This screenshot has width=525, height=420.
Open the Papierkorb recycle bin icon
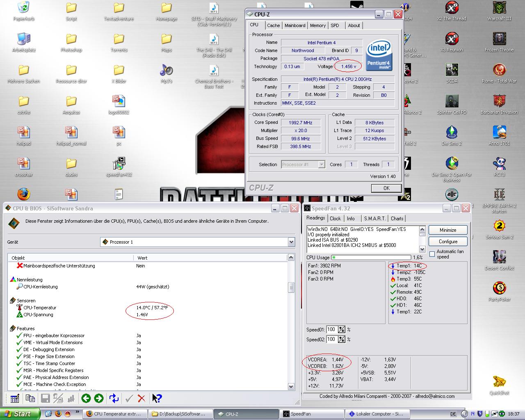[24, 11]
